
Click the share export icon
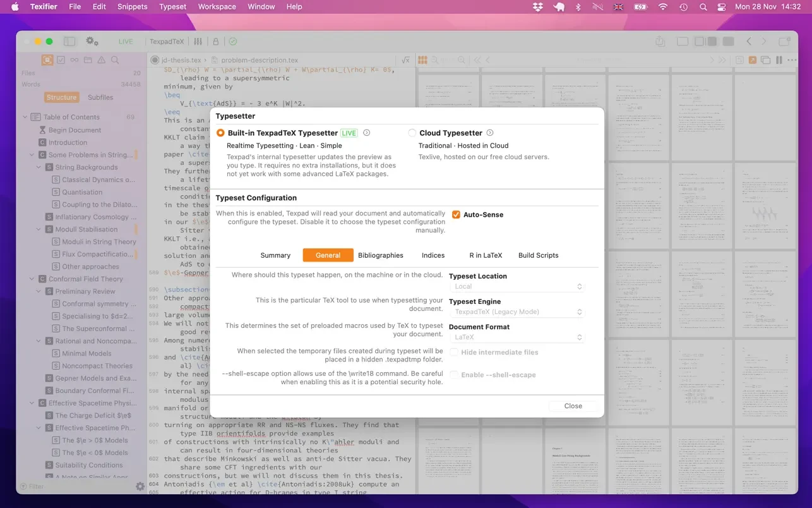tap(660, 41)
